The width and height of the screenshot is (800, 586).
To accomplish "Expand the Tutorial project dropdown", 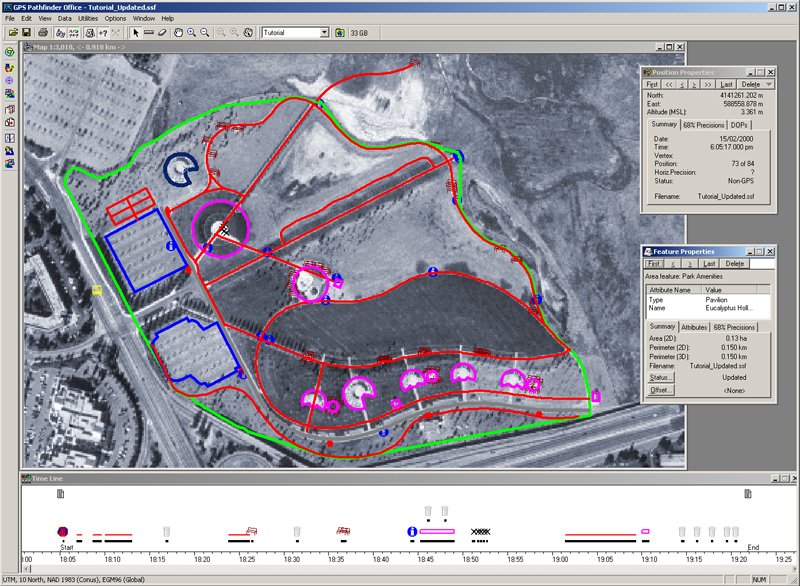I will click(x=324, y=33).
